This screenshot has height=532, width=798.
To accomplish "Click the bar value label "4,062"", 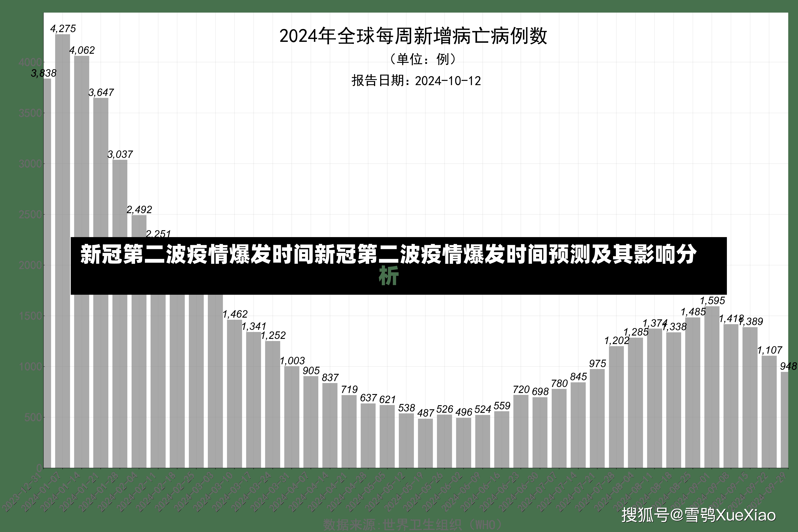I will click(x=82, y=50).
